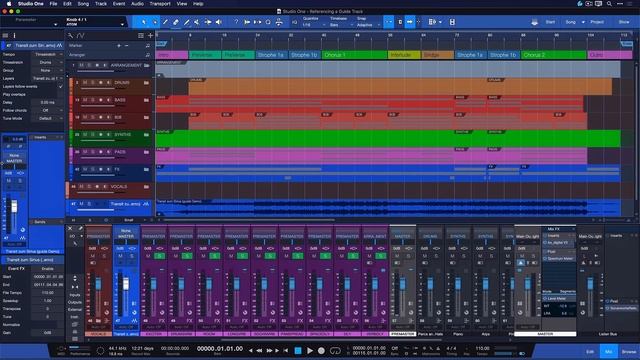The width and height of the screenshot is (640, 360).
Task: Click the Project button
Action: [597, 22]
